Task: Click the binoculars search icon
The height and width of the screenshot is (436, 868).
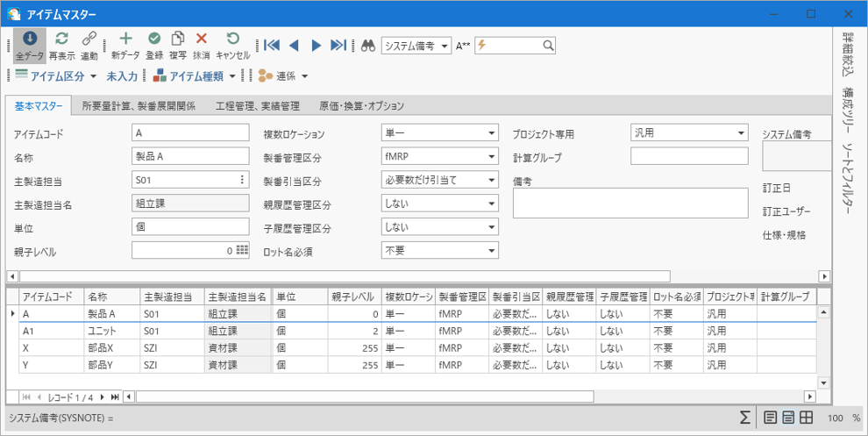Action: point(368,46)
